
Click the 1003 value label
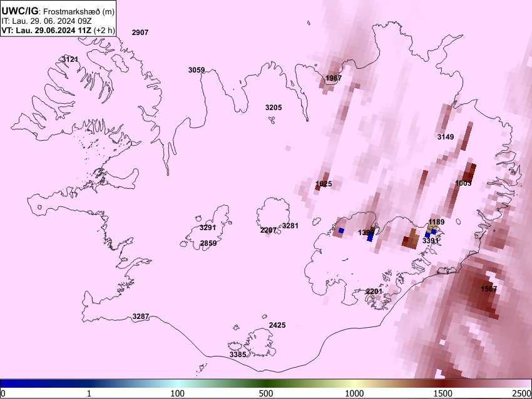click(x=463, y=183)
